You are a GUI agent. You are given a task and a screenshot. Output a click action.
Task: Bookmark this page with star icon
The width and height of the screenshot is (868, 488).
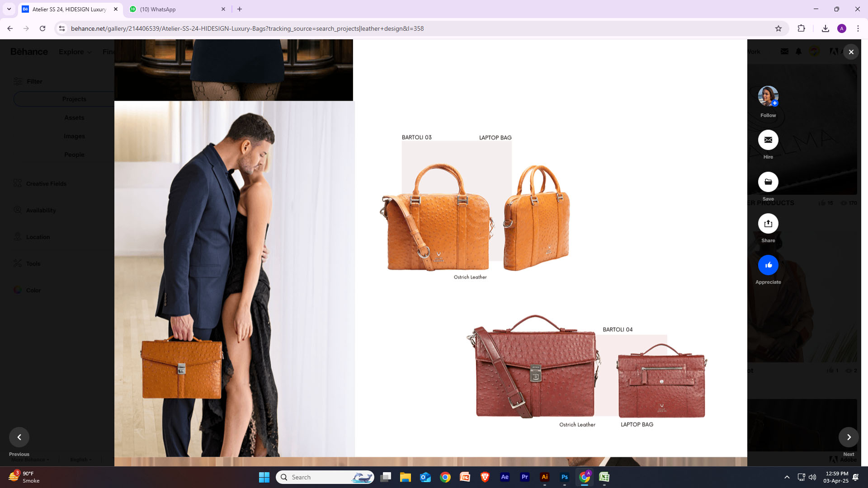click(x=778, y=28)
